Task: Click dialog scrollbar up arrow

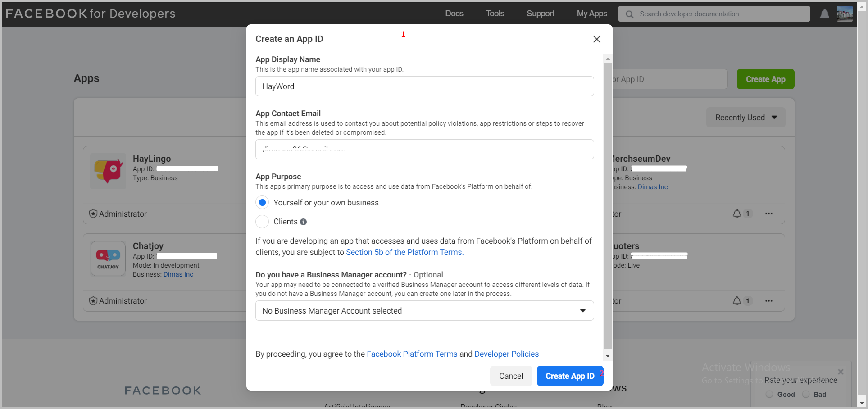Action: (x=608, y=59)
